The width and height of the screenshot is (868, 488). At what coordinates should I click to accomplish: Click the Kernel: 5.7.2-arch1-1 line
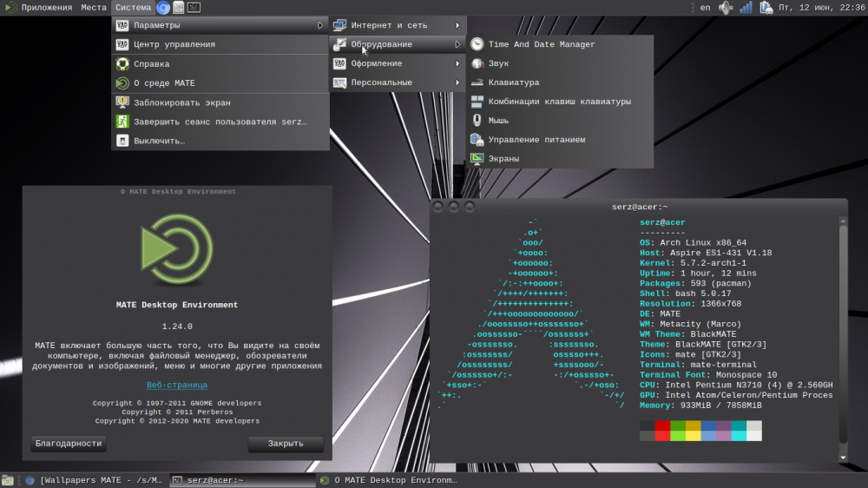(x=693, y=263)
